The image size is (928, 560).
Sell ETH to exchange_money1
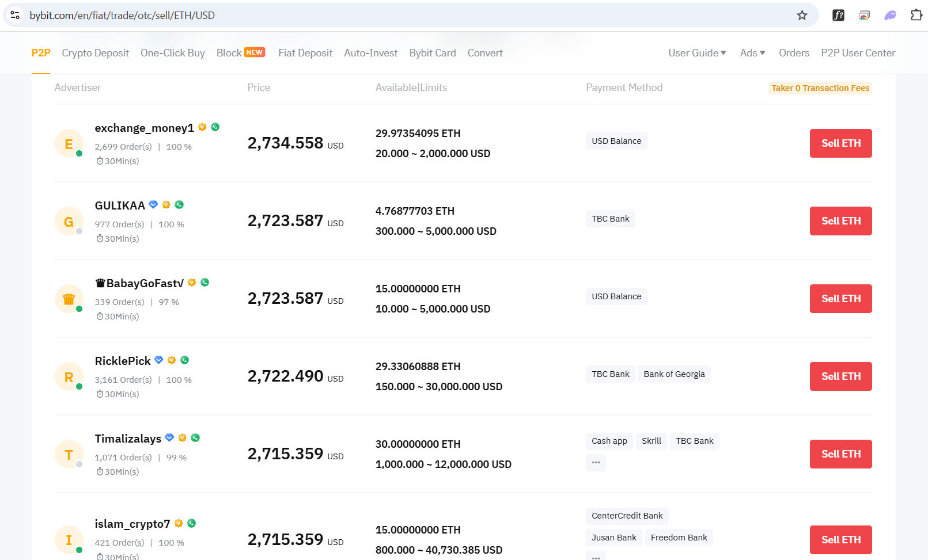[x=841, y=143]
